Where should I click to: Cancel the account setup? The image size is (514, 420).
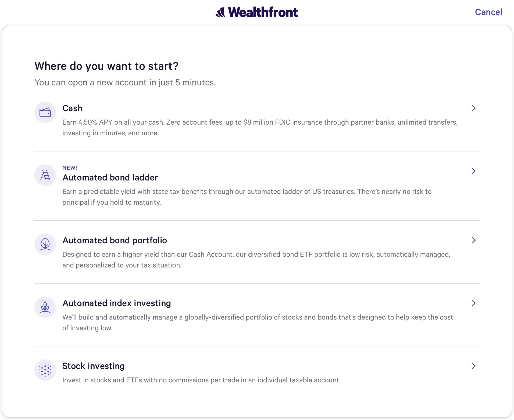coord(488,12)
